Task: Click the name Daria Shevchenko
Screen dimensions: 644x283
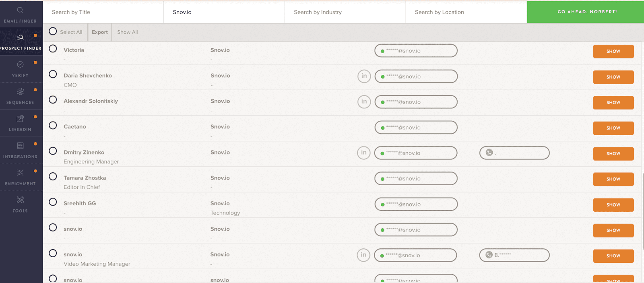Action: click(88, 76)
